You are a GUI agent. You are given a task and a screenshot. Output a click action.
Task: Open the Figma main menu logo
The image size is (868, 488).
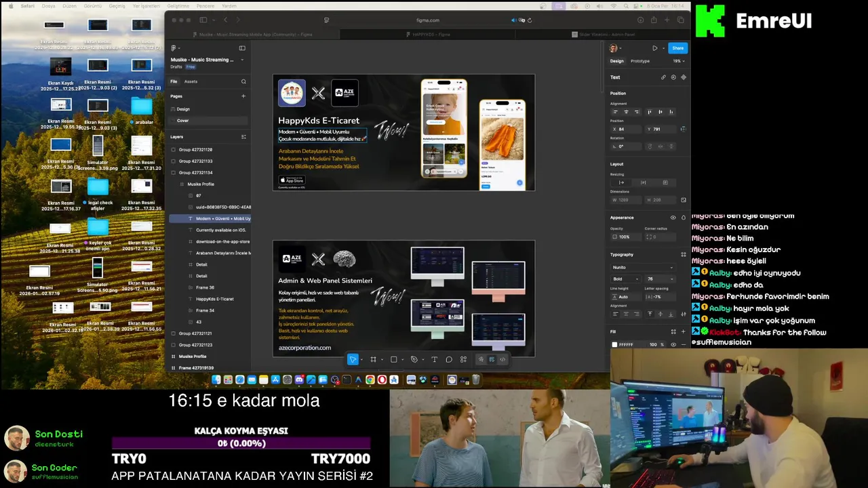pos(174,48)
